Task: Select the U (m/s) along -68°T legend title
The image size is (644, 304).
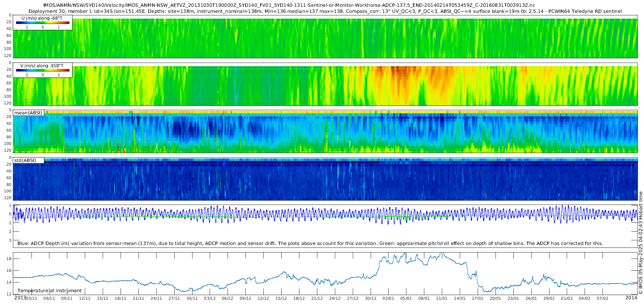Action: tap(42, 18)
